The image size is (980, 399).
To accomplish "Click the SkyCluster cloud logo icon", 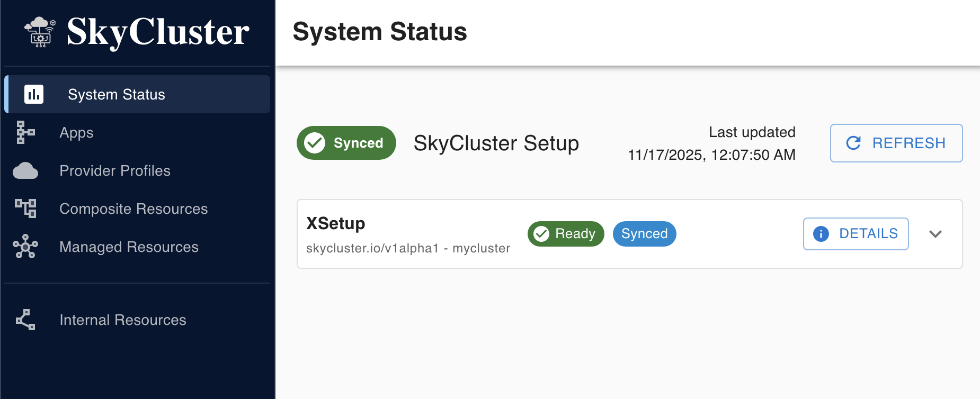I will tap(40, 32).
